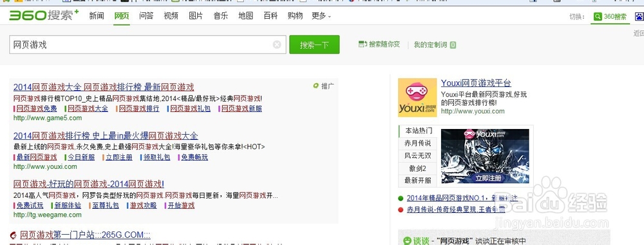644x245 pixels.
Task: Click sublink 今日新服
Action: pyautogui.click(x=81, y=157)
